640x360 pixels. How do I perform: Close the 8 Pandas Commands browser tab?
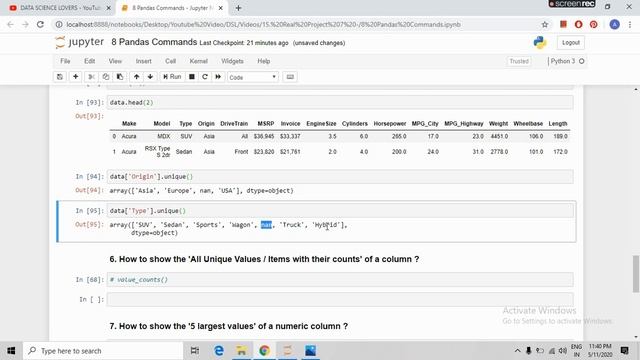[220, 8]
